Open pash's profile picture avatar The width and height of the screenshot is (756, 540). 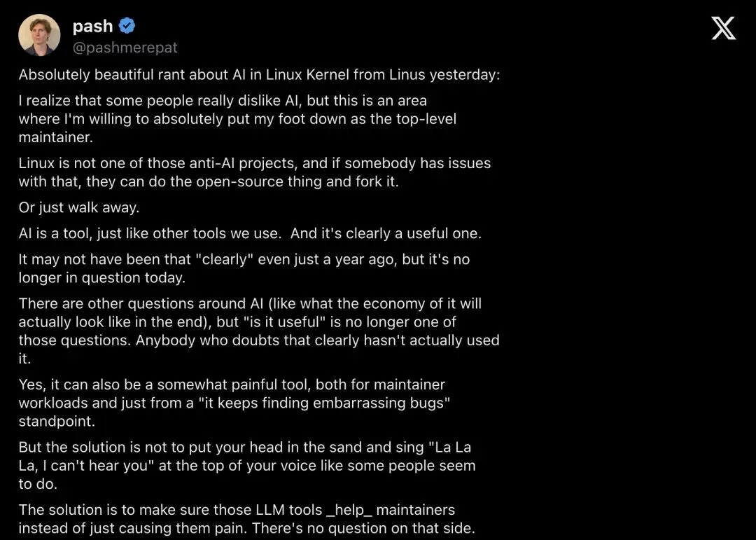click(39, 35)
